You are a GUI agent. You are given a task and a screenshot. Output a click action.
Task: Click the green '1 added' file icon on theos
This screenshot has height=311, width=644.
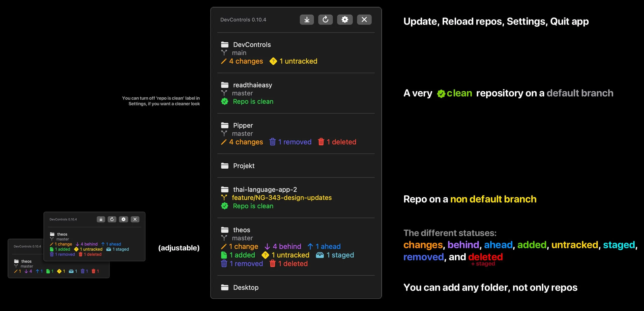click(224, 255)
